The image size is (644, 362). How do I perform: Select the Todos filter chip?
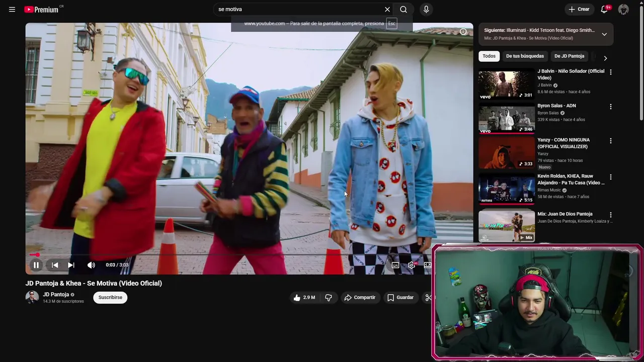pyautogui.click(x=489, y=56)
